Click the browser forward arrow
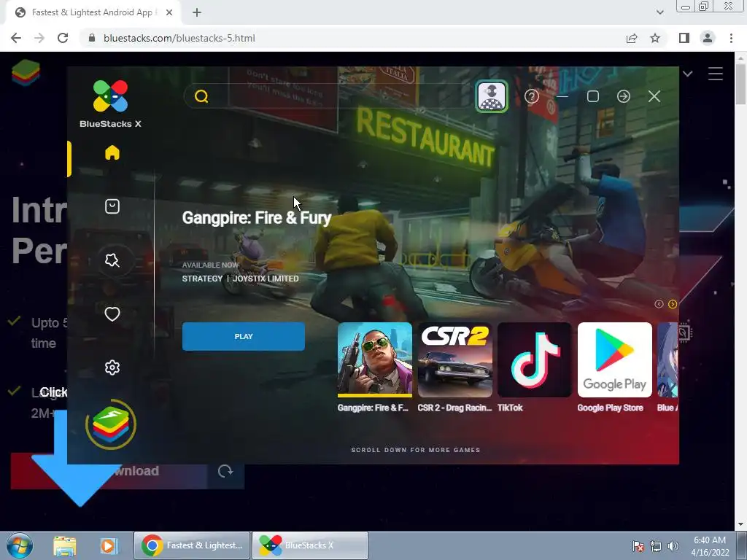Screen dimensions: 747x560 point(39,38)
